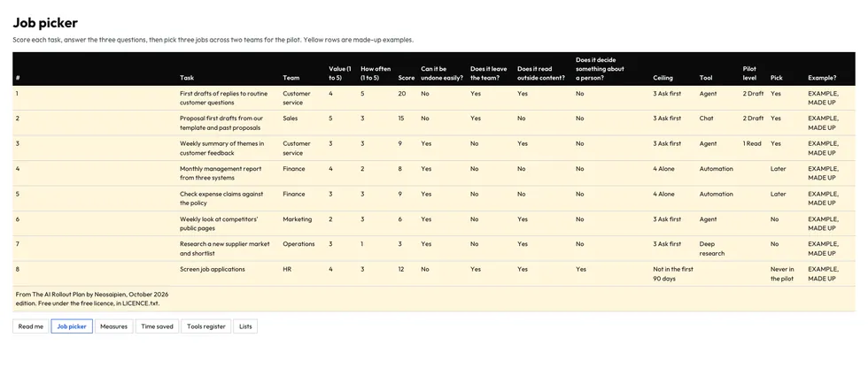Switch to the Measures tab
868x368 pixels.
[114, 326]
